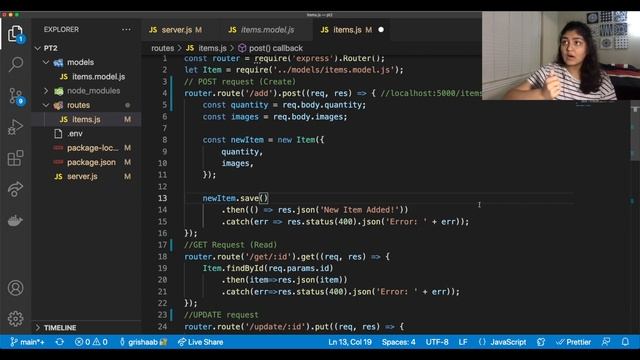Change end of line sequence LF
The image size is (640, 360).
pos(463,342)
